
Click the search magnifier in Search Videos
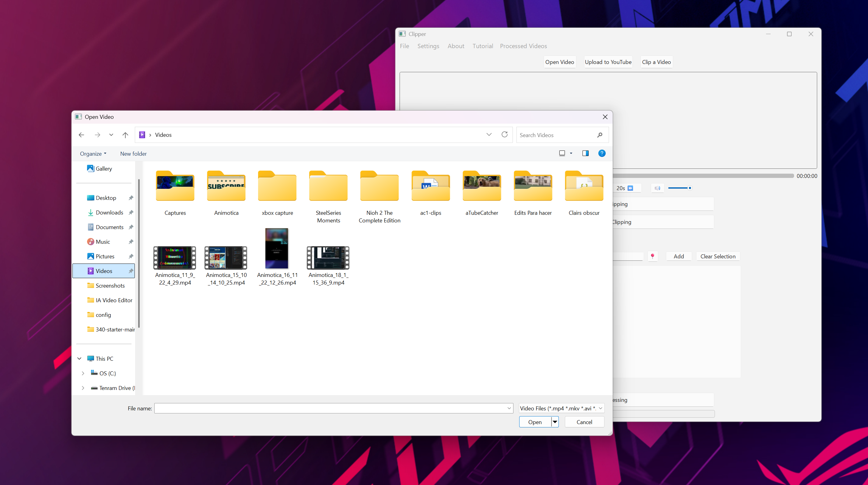coord(600,135)
